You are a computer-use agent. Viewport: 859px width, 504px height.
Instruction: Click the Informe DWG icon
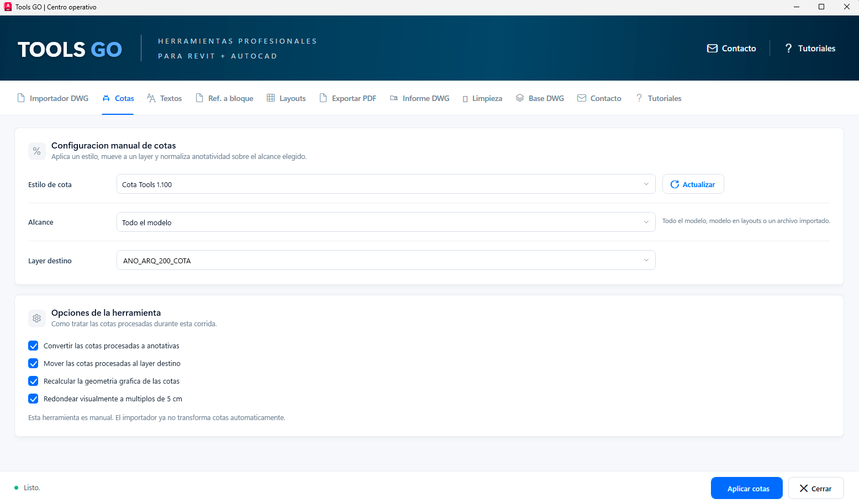[394, 98]
